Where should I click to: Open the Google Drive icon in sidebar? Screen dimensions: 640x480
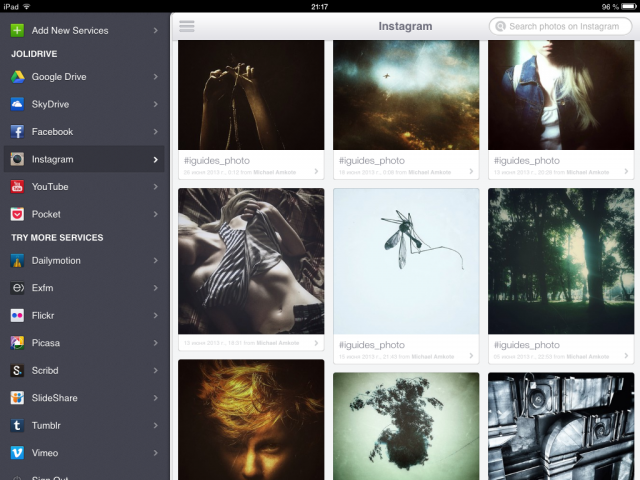(17, 77)
